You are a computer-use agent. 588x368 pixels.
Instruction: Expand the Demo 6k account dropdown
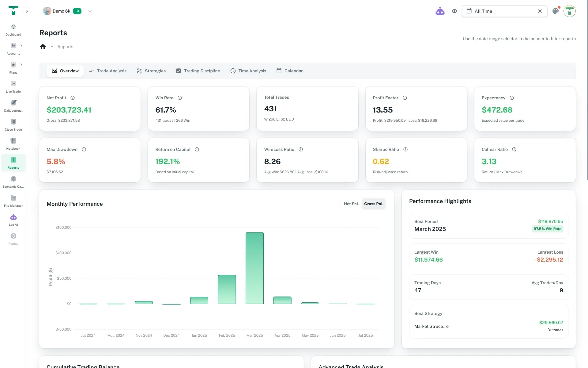(90, 11)
